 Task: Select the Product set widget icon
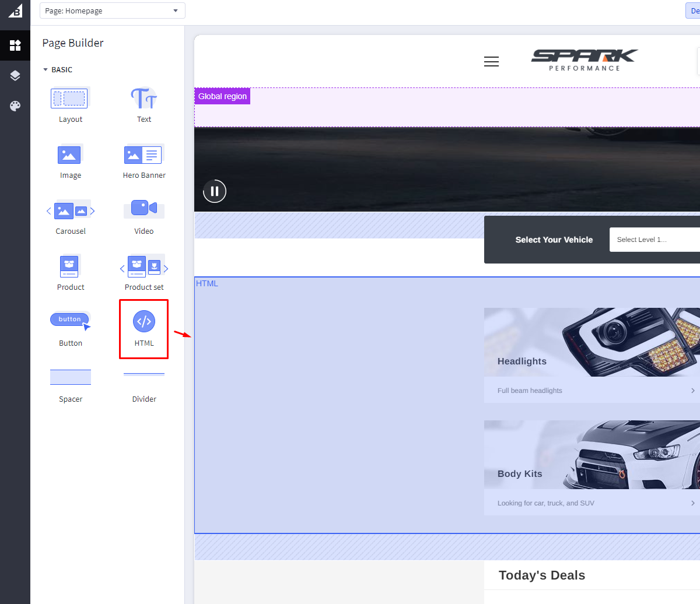(143, 266)
